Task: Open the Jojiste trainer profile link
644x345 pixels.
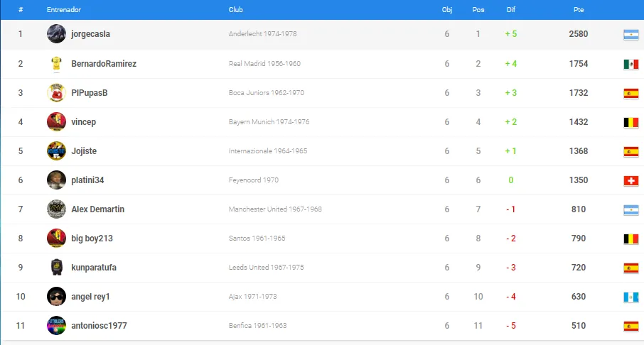Action: point(84,151)
